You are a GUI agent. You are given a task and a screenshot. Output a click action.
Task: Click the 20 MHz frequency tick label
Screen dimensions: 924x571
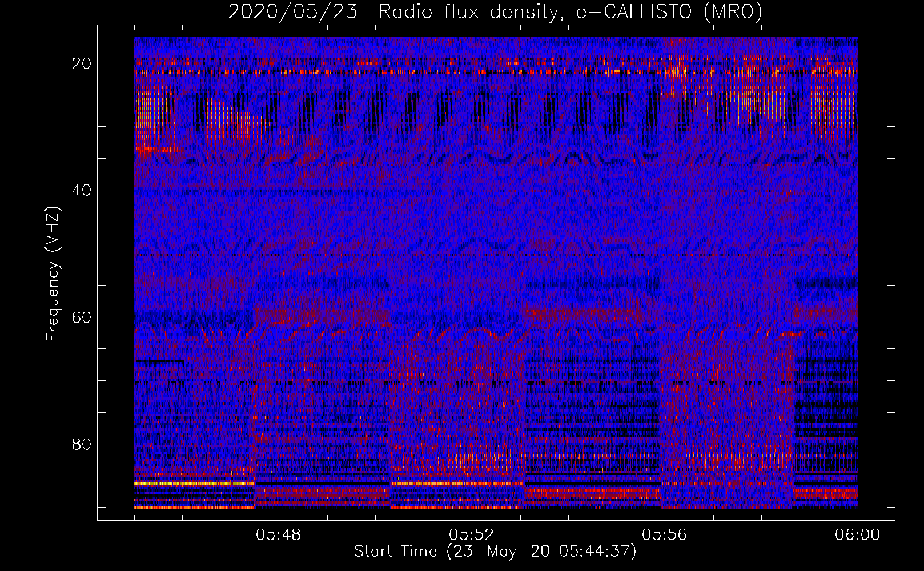coord(82,63)
